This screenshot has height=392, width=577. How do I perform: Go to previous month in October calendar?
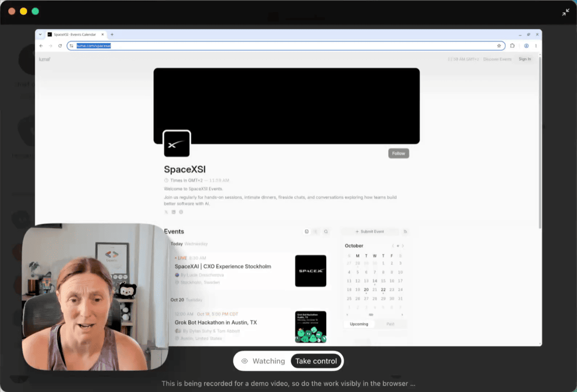click(x=393, y=246)
